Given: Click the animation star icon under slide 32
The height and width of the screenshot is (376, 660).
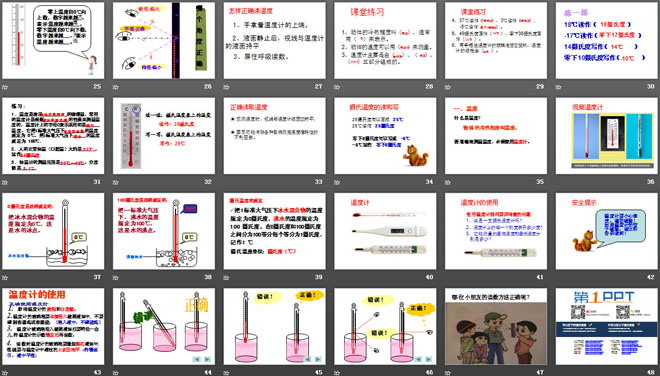Looking at the screenshot, I should (x=115, y=182).
